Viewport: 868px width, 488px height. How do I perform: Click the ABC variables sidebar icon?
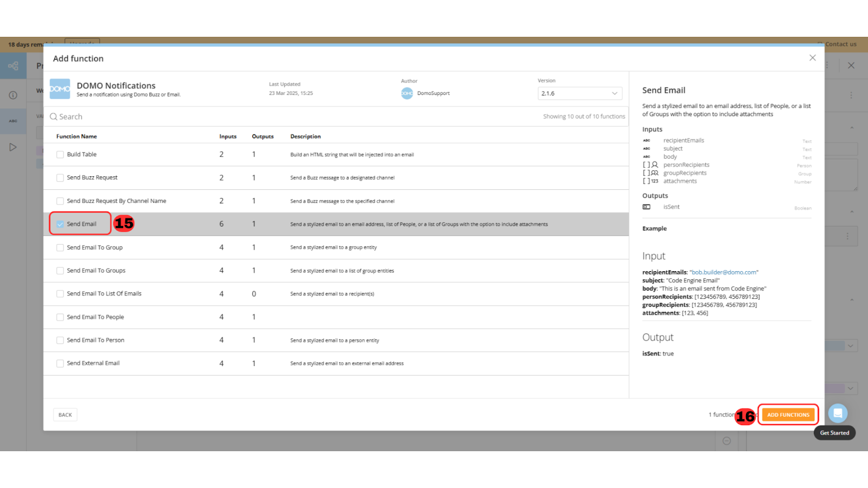[x=13, y=121]
